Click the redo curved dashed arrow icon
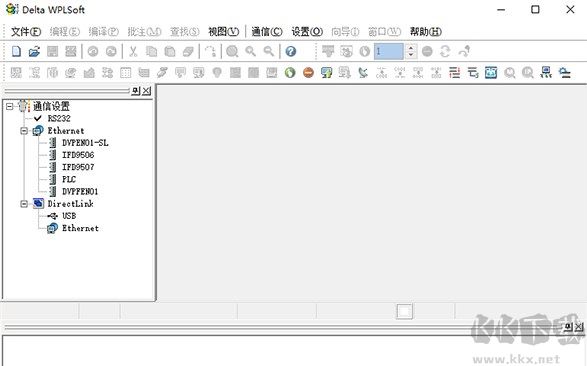Viewport: 587px width, 366px height. pos(210,51)
